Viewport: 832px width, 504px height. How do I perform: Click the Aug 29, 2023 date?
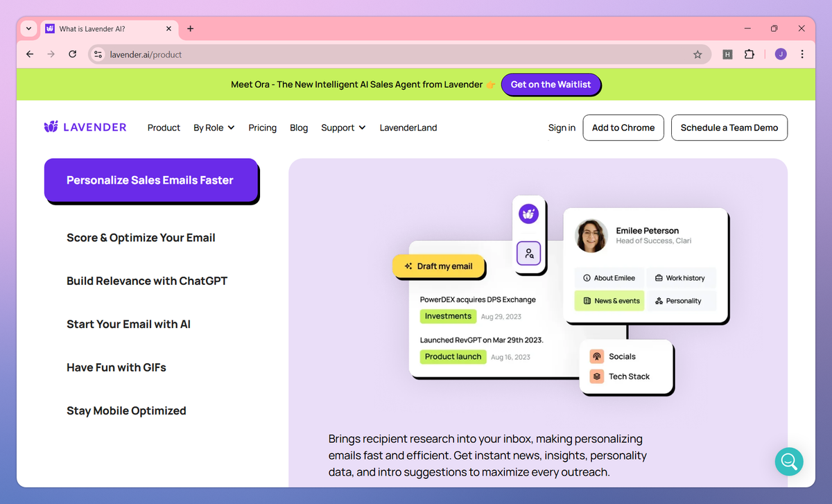click(x=501, y=317)
